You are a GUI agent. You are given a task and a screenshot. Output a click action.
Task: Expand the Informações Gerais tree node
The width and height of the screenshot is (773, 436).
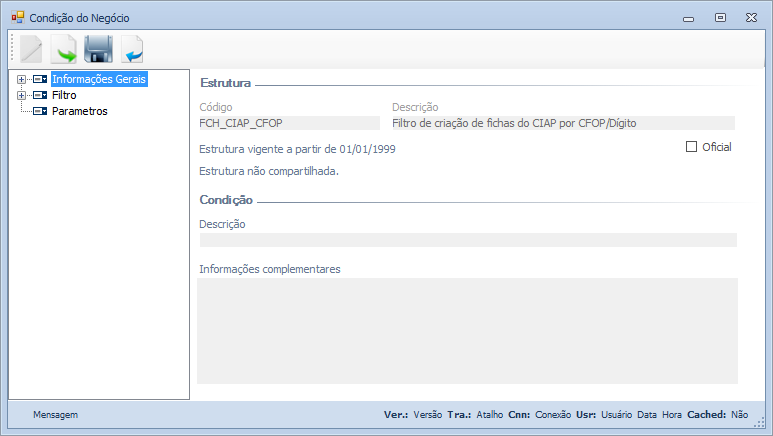21,79
